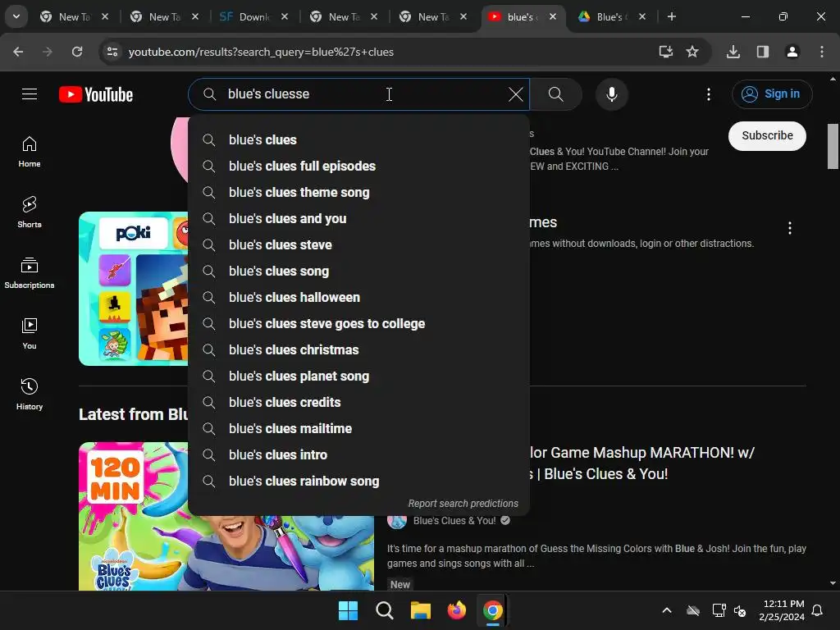Select suggestion "blue's clues planet song"
The width and height of the screenshot is (840, 630).
[359, 376]
